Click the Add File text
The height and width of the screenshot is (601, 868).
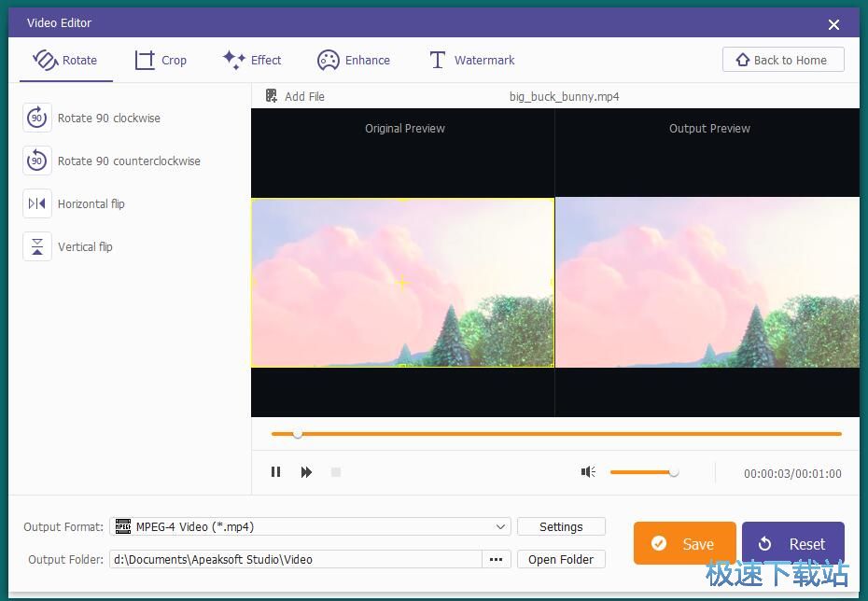304,96
